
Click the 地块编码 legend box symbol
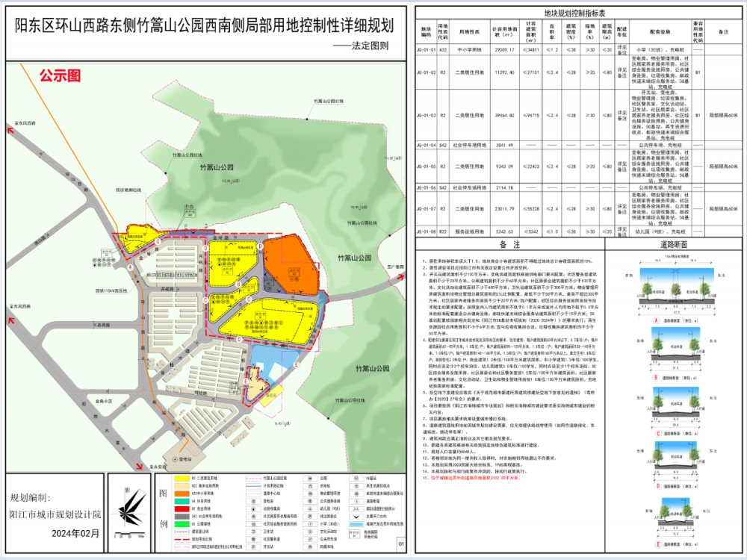(x=354, y=535)
